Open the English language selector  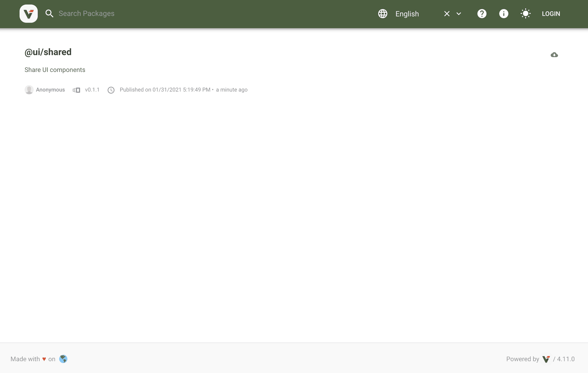[x=407, y=14]
